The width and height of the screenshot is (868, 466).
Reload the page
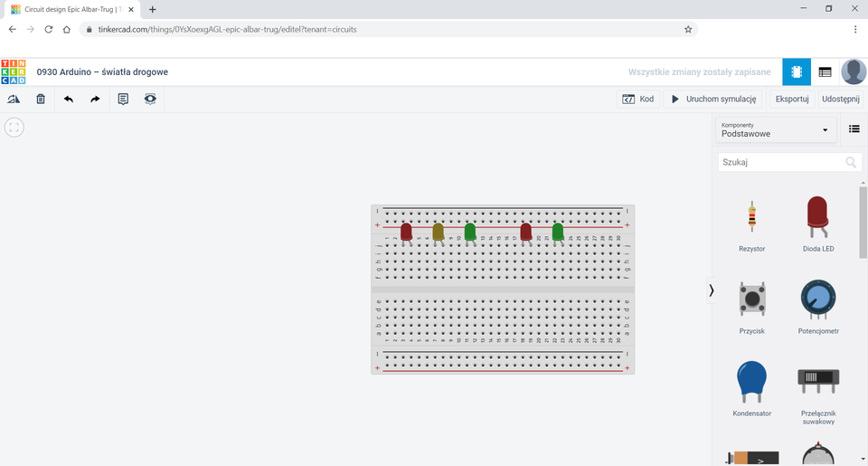pos(49,29)
